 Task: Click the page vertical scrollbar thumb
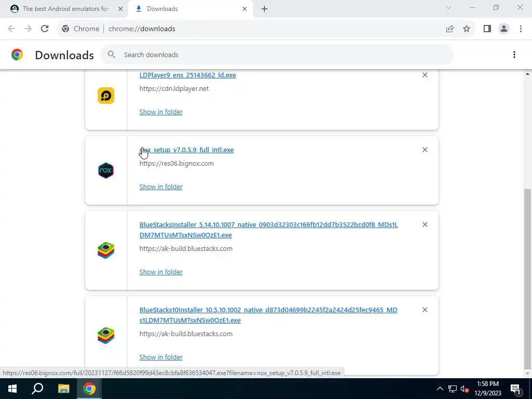[x=528, y=279]
